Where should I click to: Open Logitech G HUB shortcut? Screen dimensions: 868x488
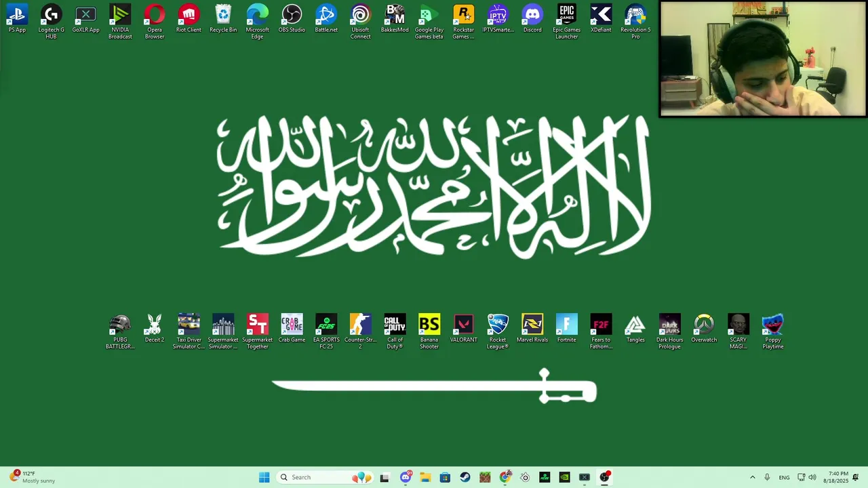tap(51, 22)
